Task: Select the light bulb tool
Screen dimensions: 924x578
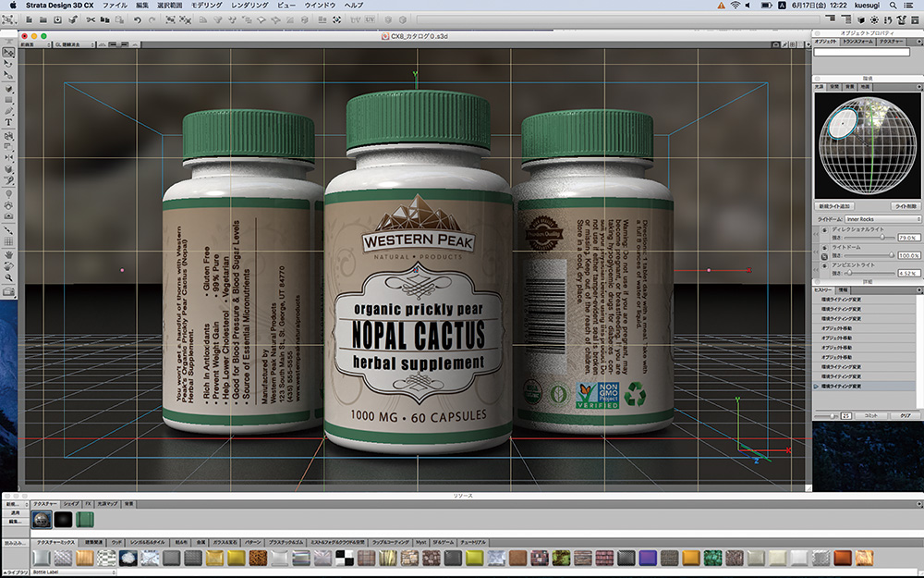Action: click(x=9, y=193)
